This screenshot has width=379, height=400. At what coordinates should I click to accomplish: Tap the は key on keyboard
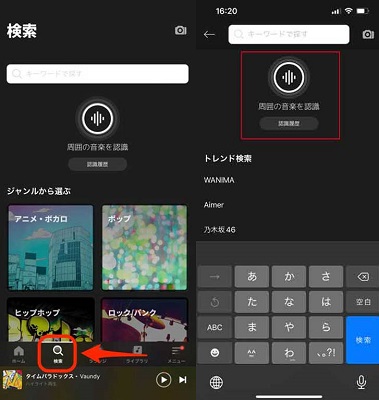[x=326, y=302]
